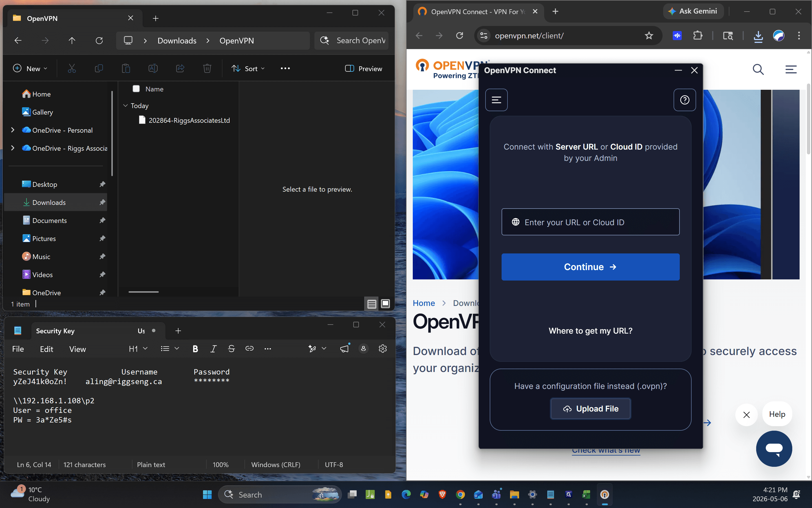Open the website search magnifier icon
The width and height of the screenshot is (812, 508).
click(x=758, y=69)
